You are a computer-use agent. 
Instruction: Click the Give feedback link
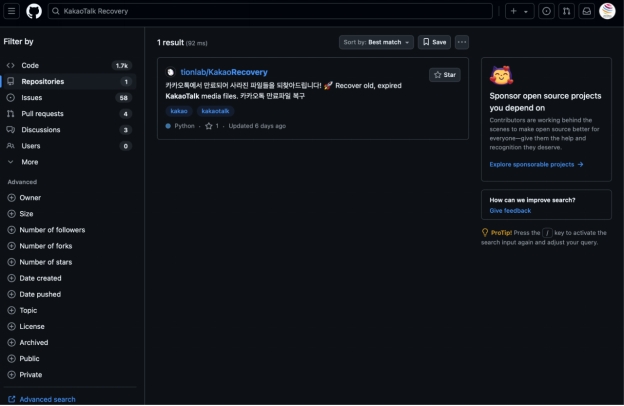coord(510,211)
